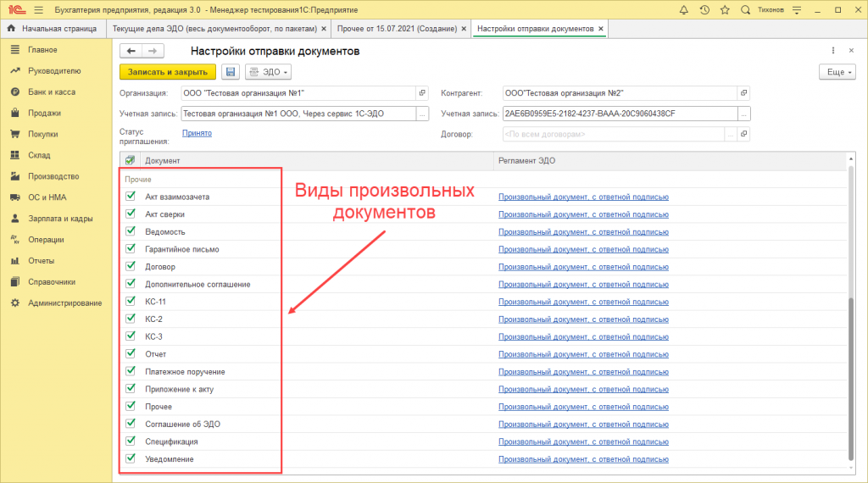
Task: Open regulation link for Отчет row
Action: coord(583,354)
